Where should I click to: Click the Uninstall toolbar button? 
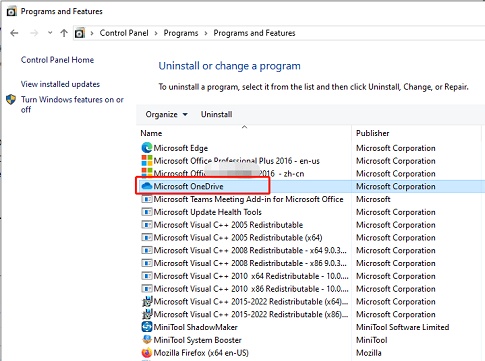point(216,114)
